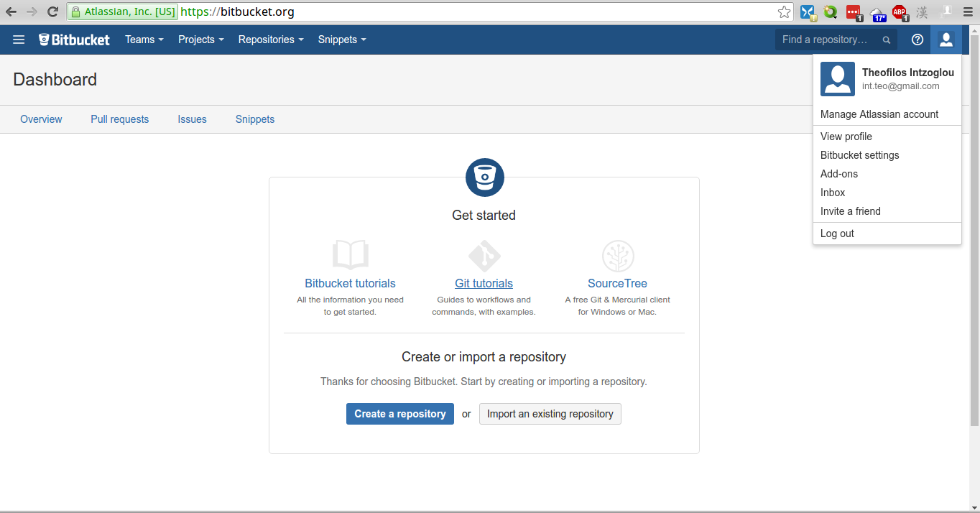980x513 pixels.
Task: Expand the Snippets dropdown in header
Action: [x=342, y=40]
